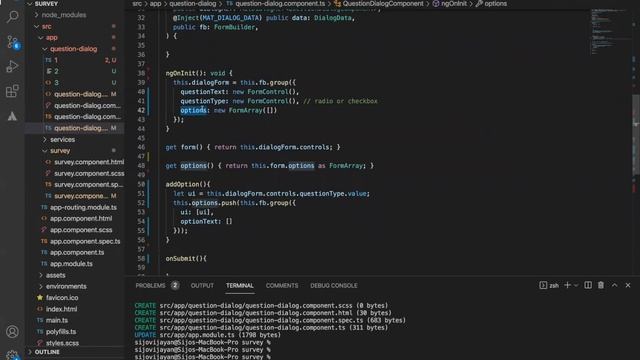Viewport: 640px width, 360px height.
Task: Click question-dialog.component.ts breadcrumb
Action: (x=280, y=4)
